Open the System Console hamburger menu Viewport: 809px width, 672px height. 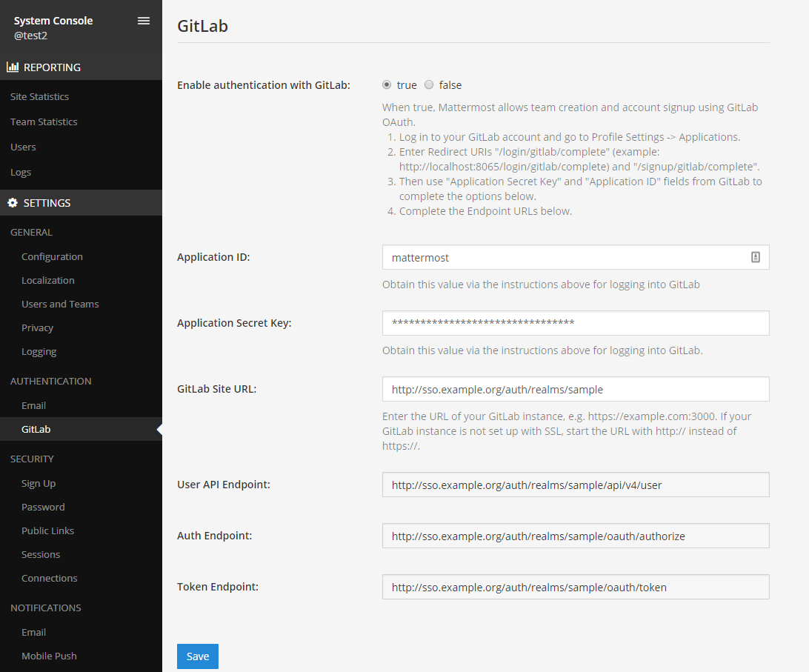[144, 21]
